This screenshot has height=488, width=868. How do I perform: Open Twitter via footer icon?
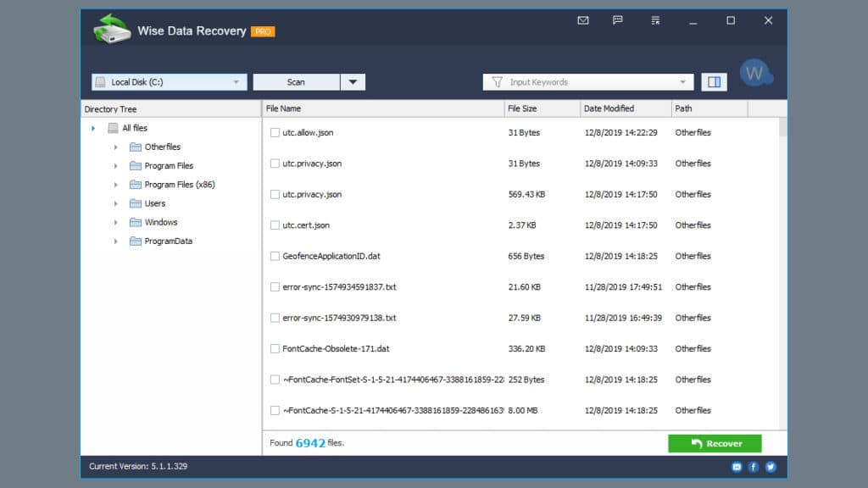(x=770, y=466)
